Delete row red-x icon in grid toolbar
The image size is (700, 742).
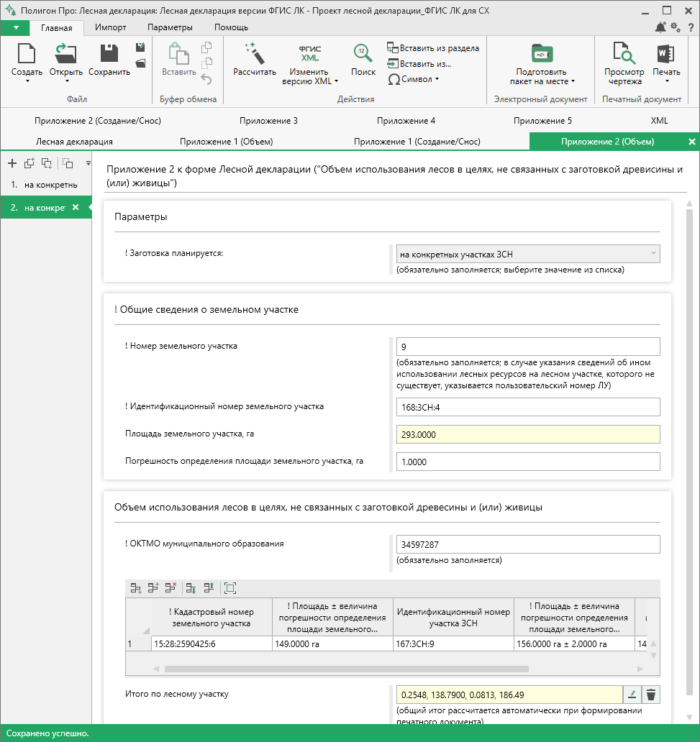pyautogui.click(x=171, y=587)
